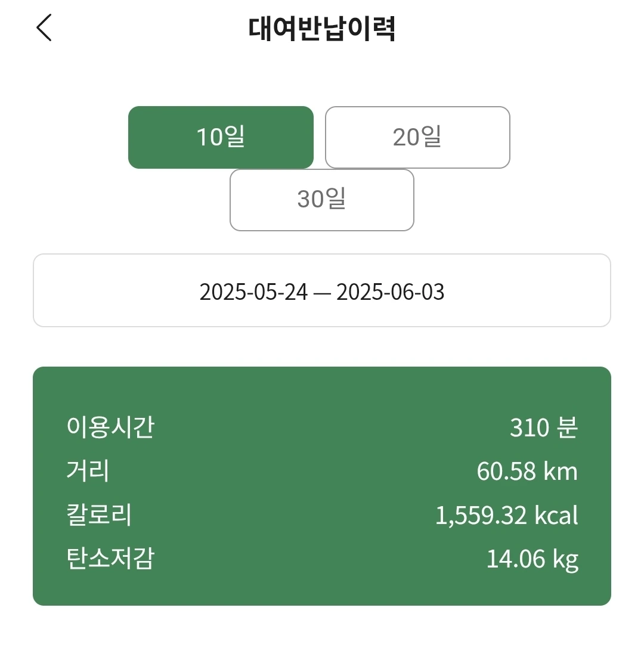This screenshot has height=648, width=644.
Task: Go back using the left chevron arrow
Action: click(44, 27)
